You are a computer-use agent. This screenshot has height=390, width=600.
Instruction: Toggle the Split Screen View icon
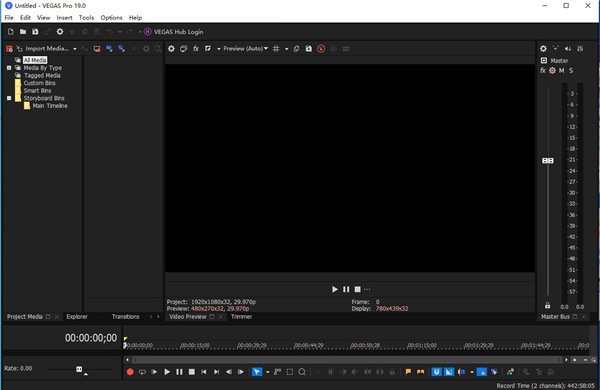tap(208, 49)
